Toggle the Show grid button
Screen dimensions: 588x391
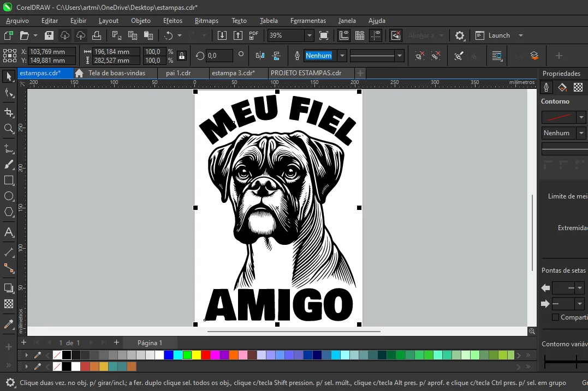(x=360, y=35)
